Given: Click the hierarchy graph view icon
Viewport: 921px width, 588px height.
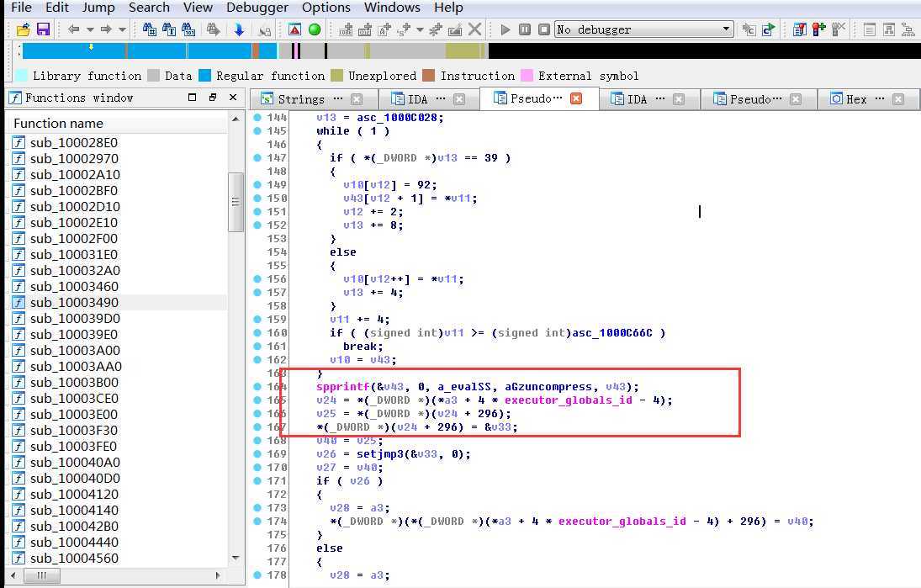Looking at the screenshot, I should tap(908, 29).
